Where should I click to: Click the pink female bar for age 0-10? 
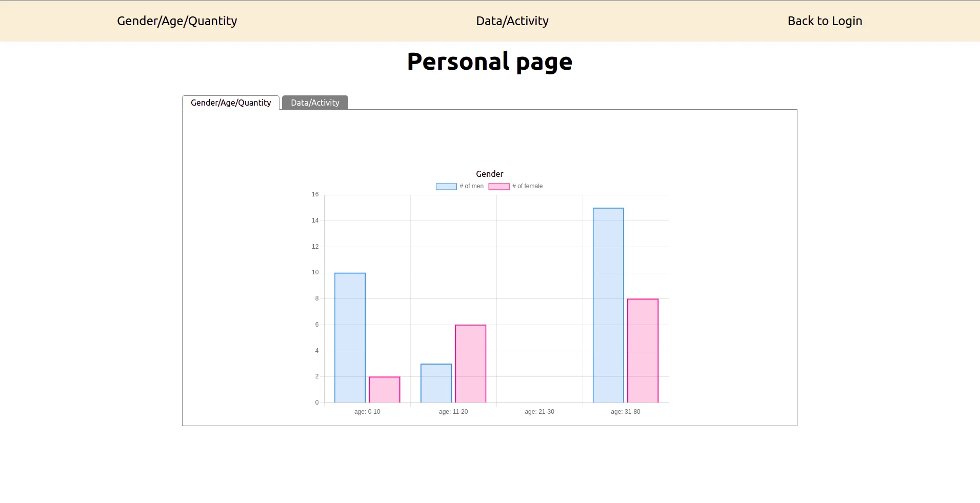click(x=384, y=390)
